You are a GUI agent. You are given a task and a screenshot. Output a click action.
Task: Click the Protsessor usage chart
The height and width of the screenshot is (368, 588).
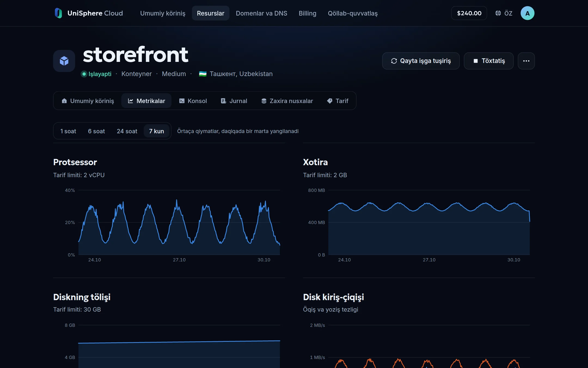point(179,222)
